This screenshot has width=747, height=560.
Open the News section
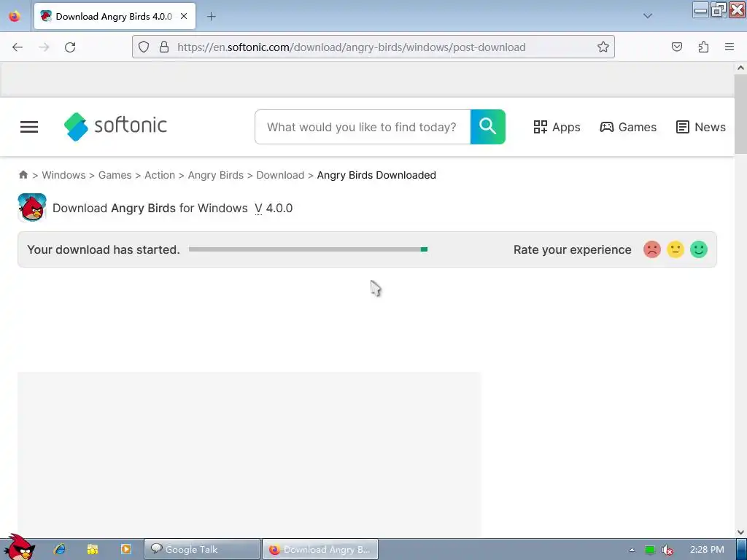pos(701,127)
